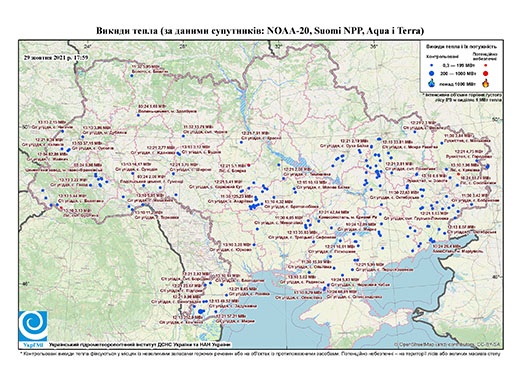The image size is (520, 368).
Task: Click the blue flame icon in legend
Action: [432, 83]
